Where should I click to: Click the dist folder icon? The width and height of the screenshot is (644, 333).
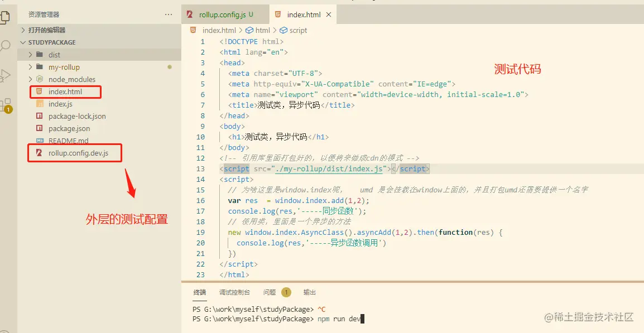coord(40,55)
